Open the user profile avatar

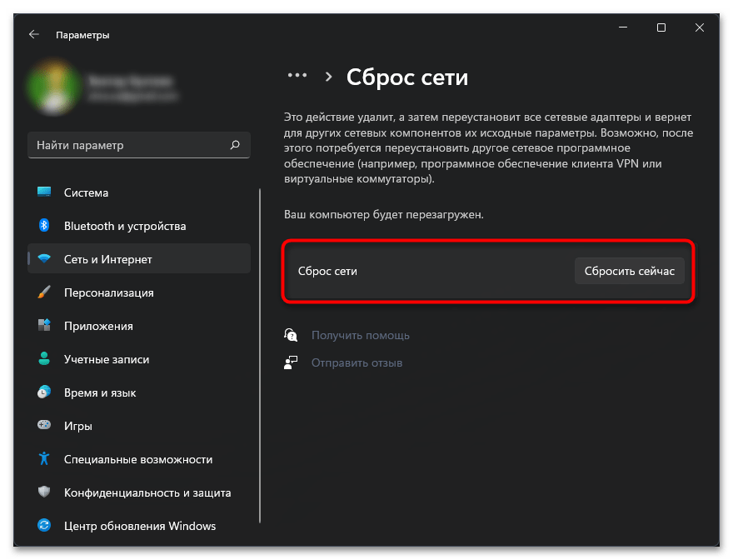click(52, 87)
